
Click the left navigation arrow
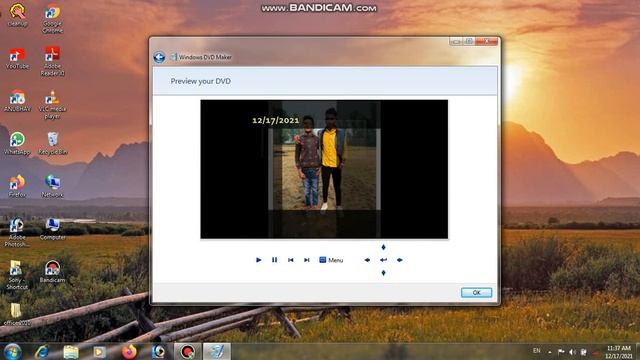coord(367,260)
